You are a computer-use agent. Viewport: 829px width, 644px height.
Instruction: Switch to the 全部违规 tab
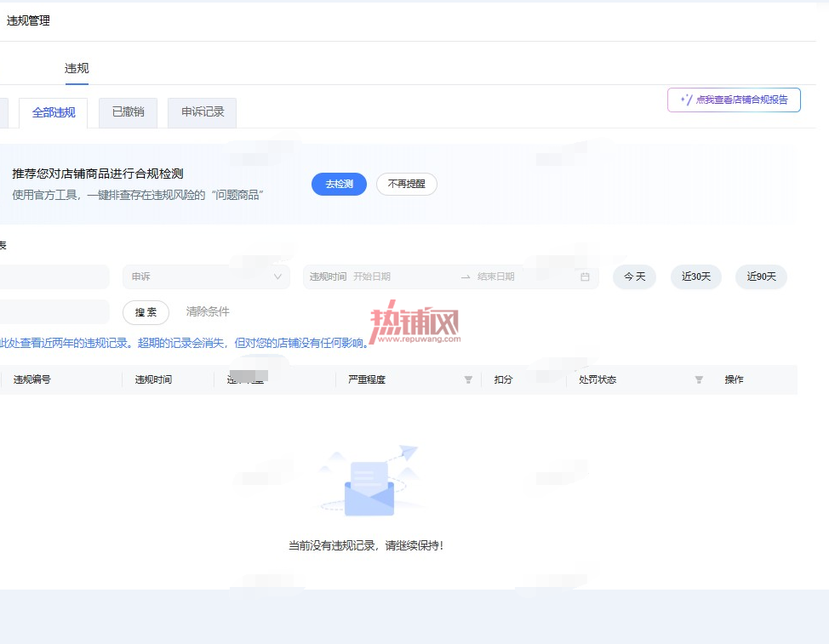(x=54, y=112)
